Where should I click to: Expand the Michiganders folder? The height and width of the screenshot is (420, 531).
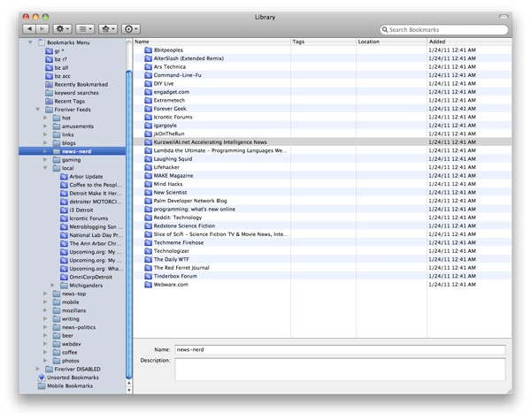tap(52, 286)
